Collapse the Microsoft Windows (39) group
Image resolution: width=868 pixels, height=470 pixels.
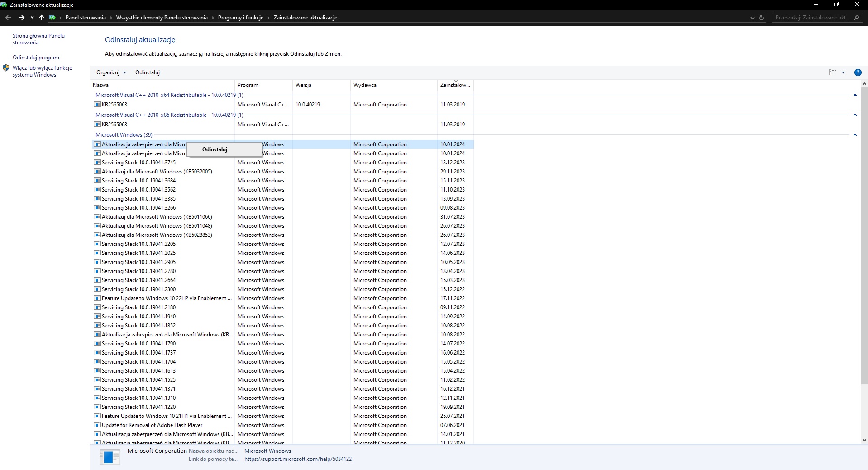point(855,135)
